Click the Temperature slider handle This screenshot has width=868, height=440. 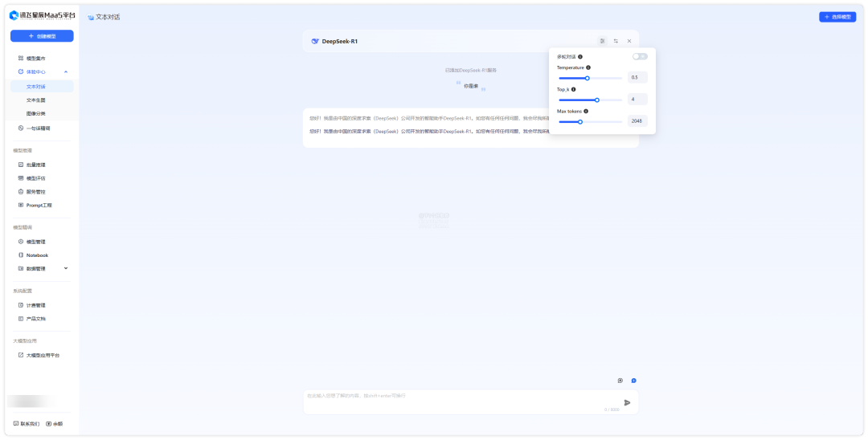point(588,78)
